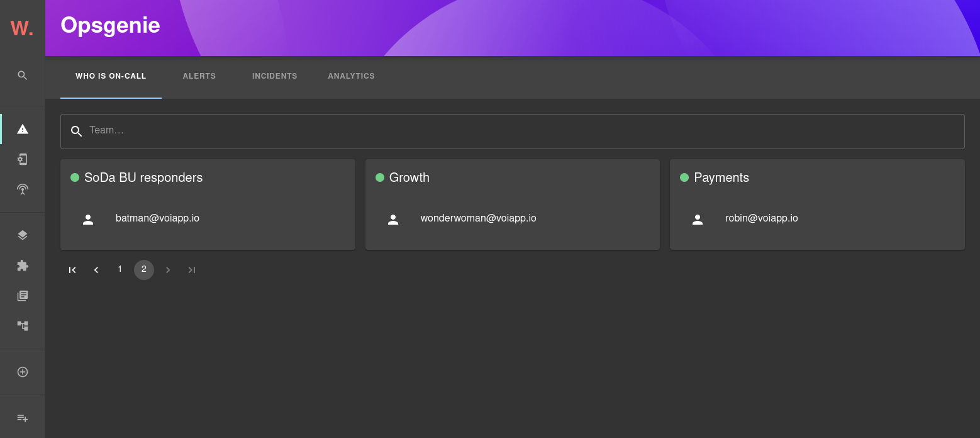
Task: Click green status dot beside Growth
Action: tap(380, 177)
